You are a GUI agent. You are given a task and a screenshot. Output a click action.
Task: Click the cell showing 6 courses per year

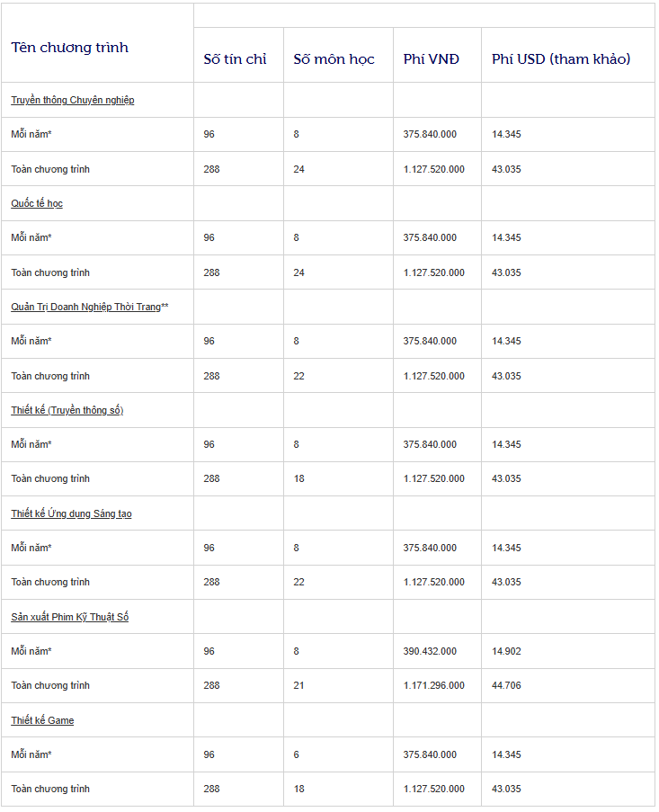pyautogui.click(x=296, y=754)
